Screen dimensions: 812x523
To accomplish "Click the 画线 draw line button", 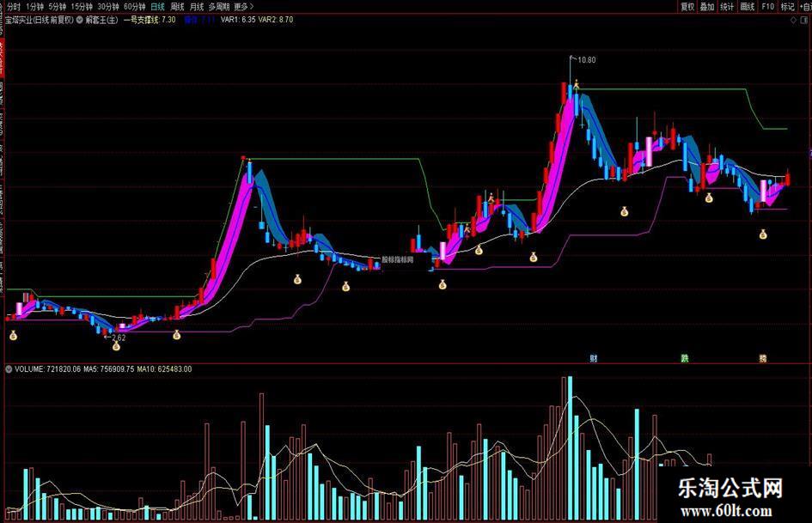I will [748, 7].
